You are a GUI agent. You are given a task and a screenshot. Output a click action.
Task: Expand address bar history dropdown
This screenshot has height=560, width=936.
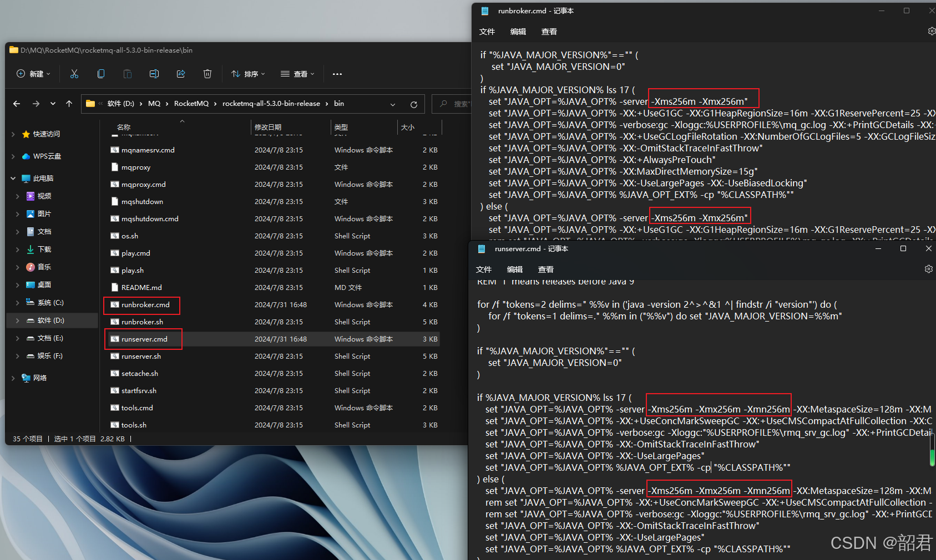(393, 104)
